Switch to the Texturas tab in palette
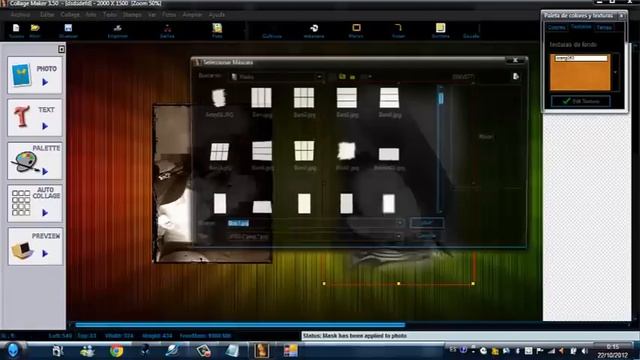This screenshot has width=640, height=360. (x=581, y=27)
